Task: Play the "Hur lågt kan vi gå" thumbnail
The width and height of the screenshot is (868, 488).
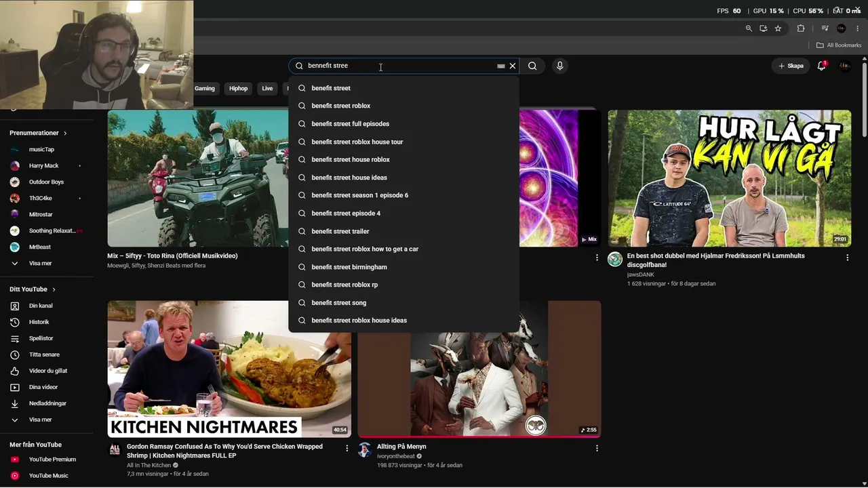Action: [730, 178]
